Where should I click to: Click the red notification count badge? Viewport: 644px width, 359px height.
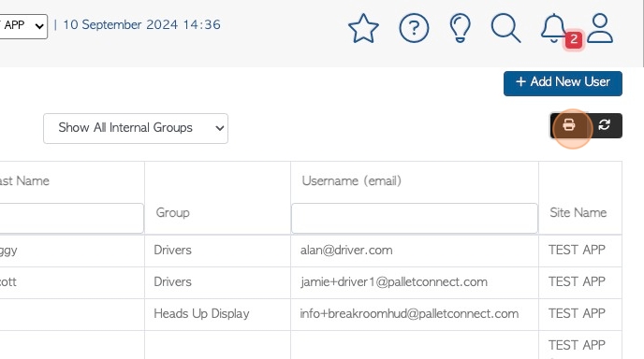click(574, 40)
